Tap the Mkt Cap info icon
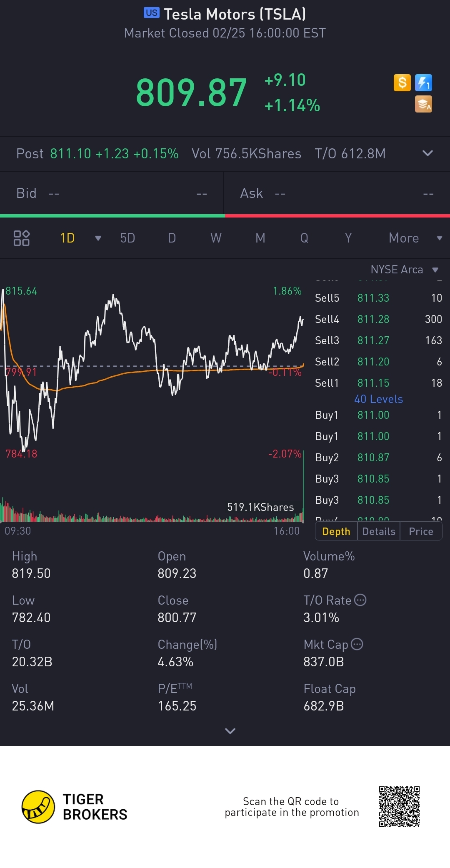Viewport: 450px width, 868px height. point(357,644)
